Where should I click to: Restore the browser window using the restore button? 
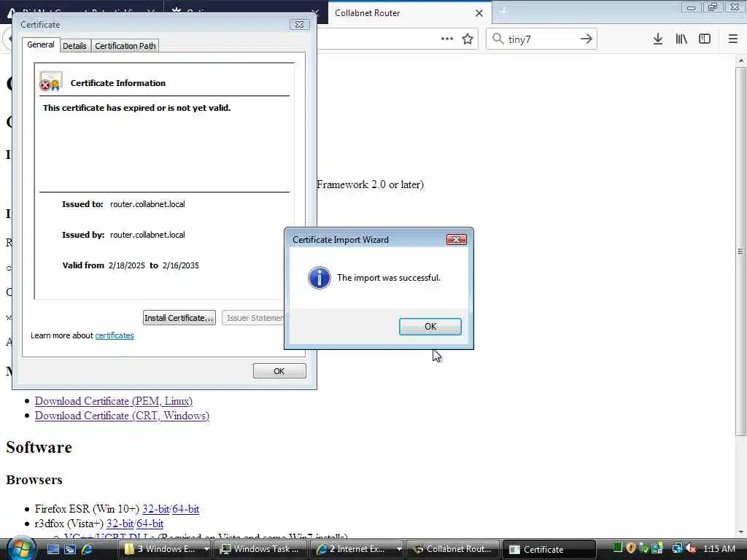713,7
